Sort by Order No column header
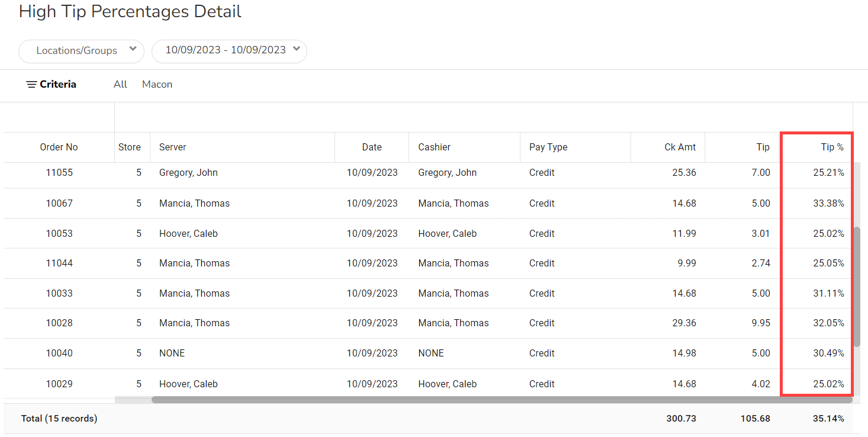Screen dimensions: 868x437 (x=59, y=147)
